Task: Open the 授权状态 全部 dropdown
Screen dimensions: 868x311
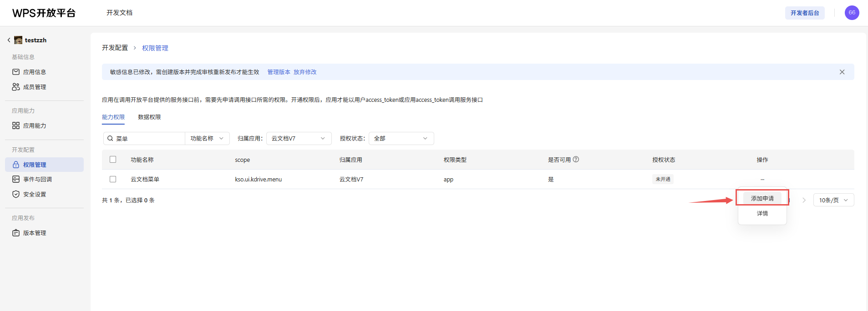Action: click(x=401, y=138)
